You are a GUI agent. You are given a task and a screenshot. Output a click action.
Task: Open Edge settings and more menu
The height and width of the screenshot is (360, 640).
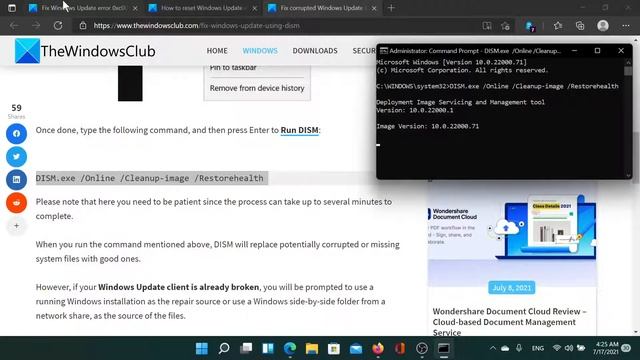point(626,26)
